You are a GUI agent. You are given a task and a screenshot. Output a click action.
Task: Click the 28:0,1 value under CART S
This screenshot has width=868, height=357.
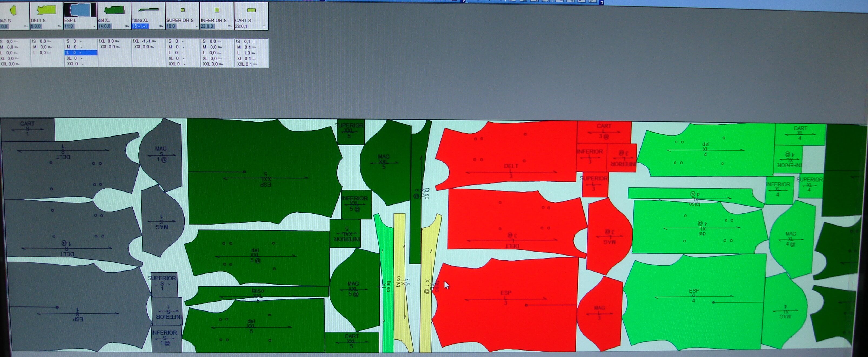point(241,26)
